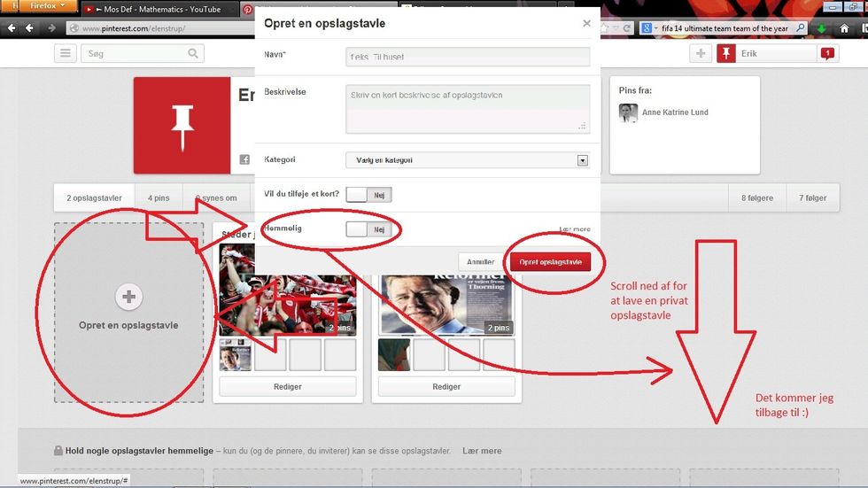Image resolution: width=868 pixels, height=488 pixels.
Task: Select the 2 opslagstavler tab
Action: (x=94, y=198)
